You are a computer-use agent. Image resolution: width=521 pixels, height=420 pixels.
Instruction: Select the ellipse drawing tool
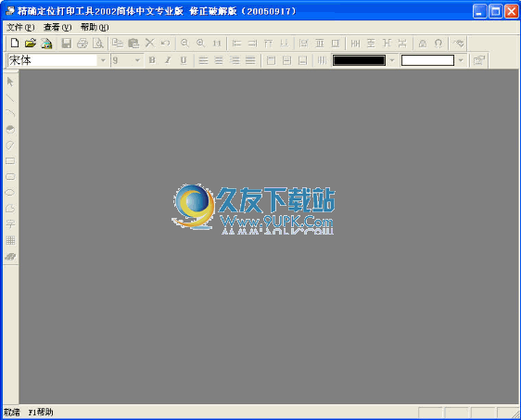[10, 193]
